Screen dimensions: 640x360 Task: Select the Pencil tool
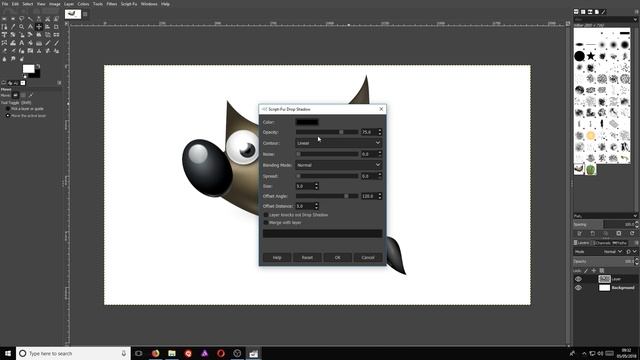pyautogui.click(x=47, y=42)
